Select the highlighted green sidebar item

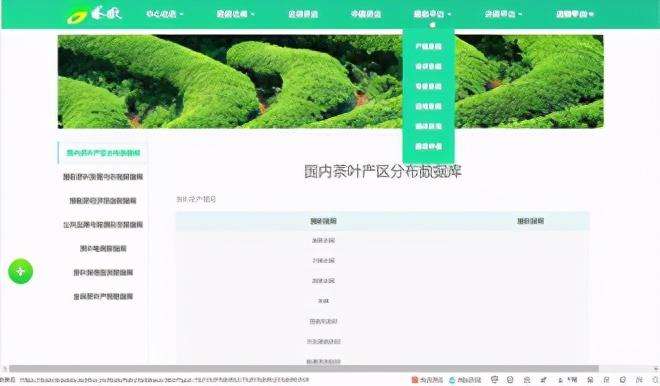point(103,153)
